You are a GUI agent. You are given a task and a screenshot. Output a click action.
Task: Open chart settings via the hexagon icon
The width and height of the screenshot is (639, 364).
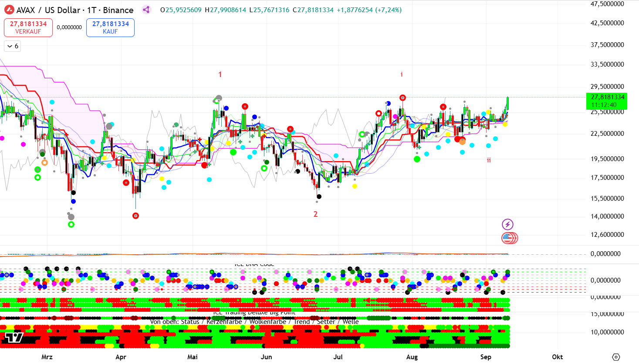(x=616, y=357)
